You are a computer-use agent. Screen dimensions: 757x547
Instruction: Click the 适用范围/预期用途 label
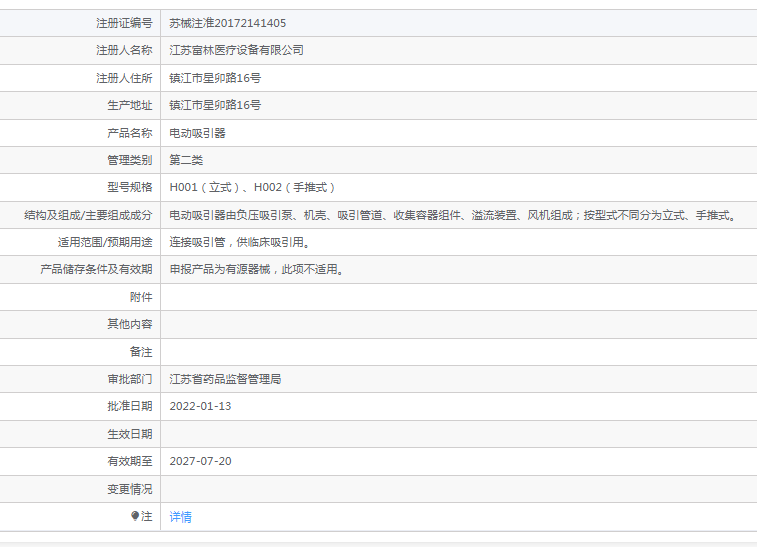(x=105, y=242)
